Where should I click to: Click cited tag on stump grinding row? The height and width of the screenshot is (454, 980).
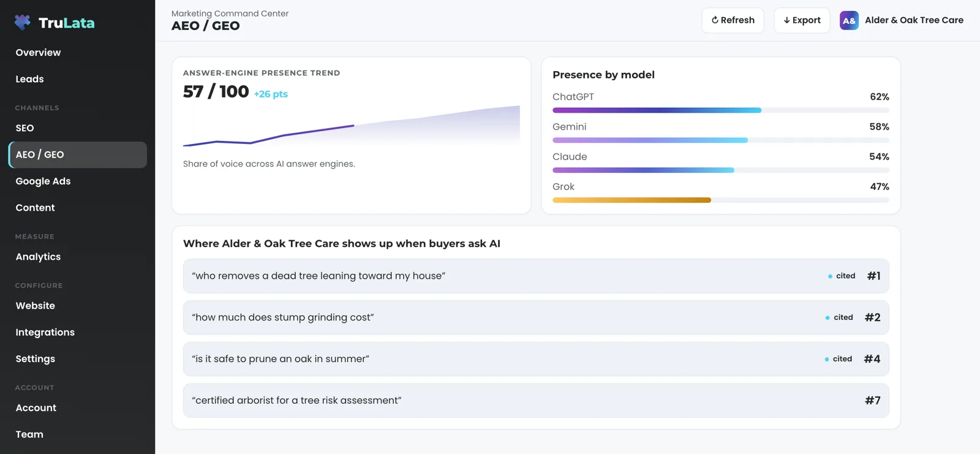839,317
